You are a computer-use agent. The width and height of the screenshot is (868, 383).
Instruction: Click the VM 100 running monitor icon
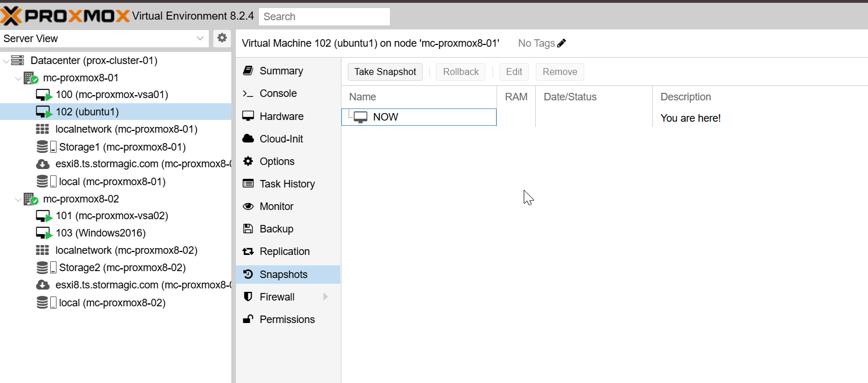(44, 95)
